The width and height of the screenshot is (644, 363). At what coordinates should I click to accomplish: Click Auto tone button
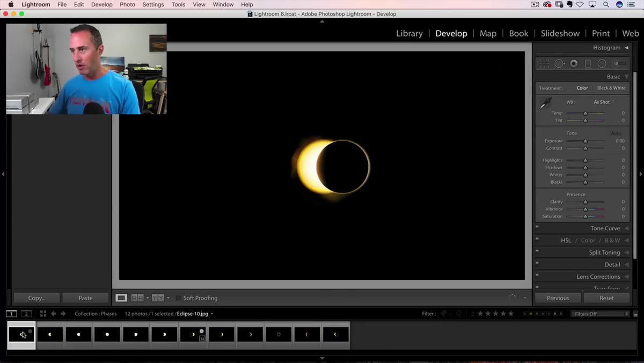616,133
